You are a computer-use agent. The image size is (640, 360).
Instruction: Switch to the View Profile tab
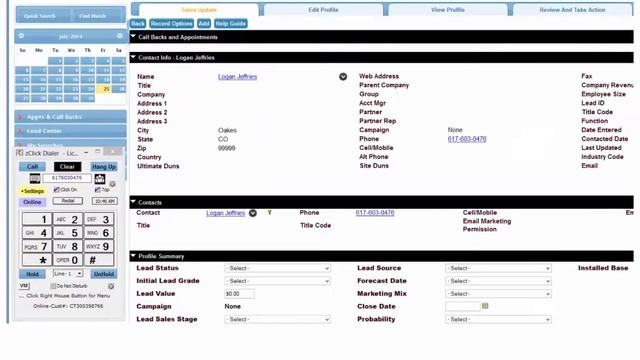point(448,9)
